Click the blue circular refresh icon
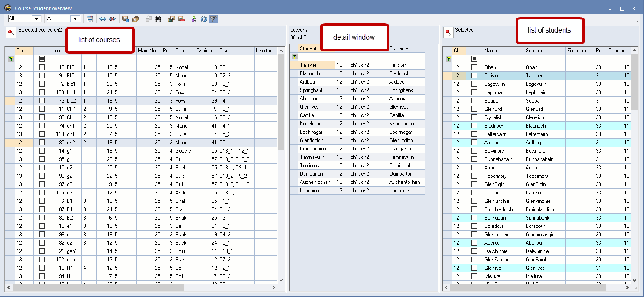This screenshot has width=644, height=297. (204, 19)
